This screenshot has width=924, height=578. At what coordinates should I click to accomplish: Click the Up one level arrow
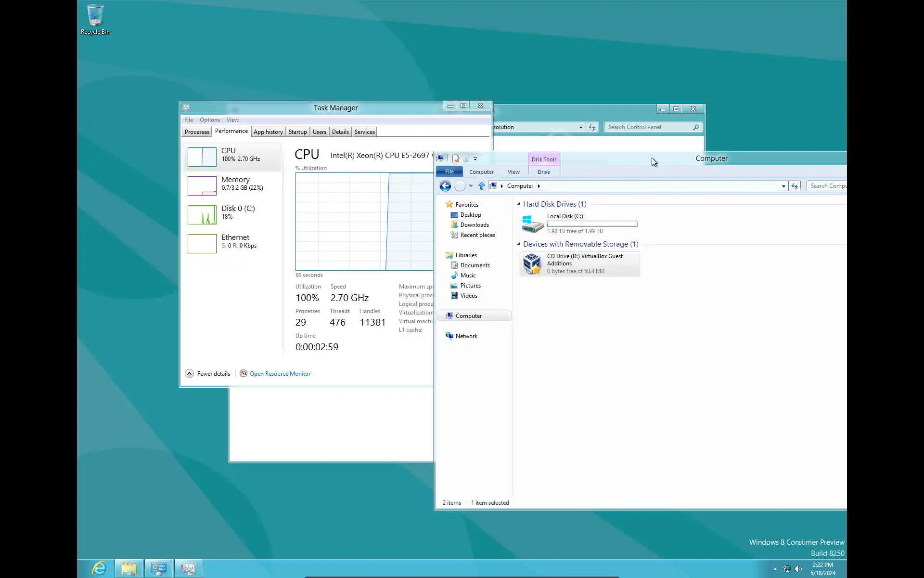(x=481, y=186)
